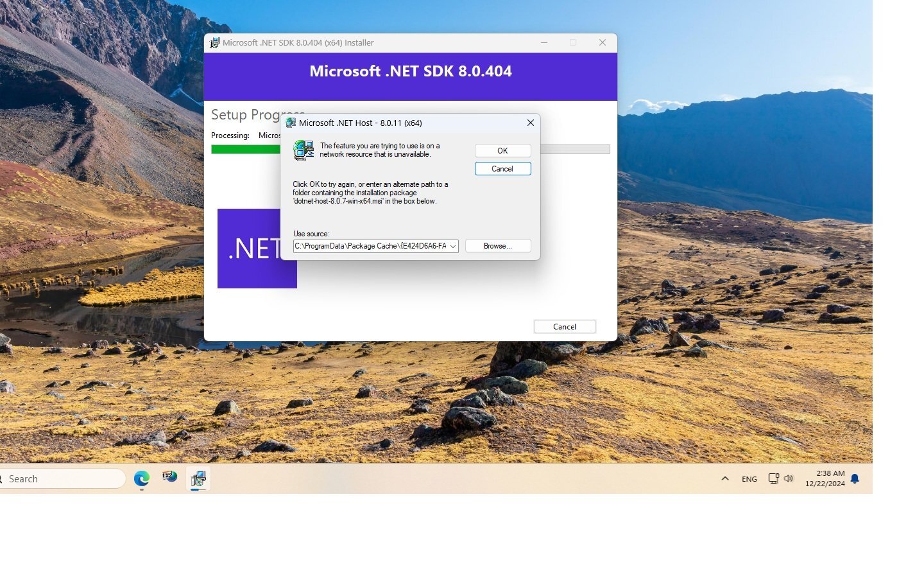
Task: Click the setup progress bar
Action: click(x=411, y=149)
